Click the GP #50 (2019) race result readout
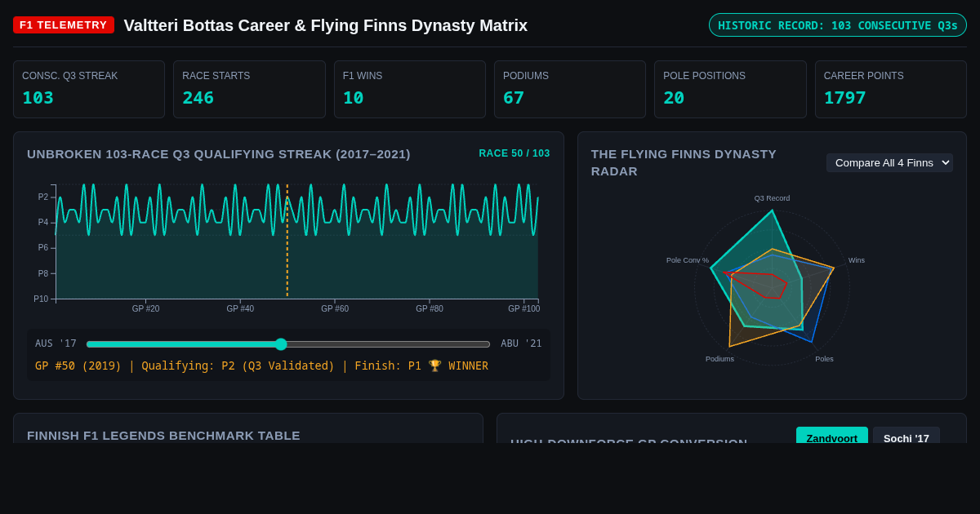The height and width of the screenshot is (514, 980). click(x=261, y=366)
